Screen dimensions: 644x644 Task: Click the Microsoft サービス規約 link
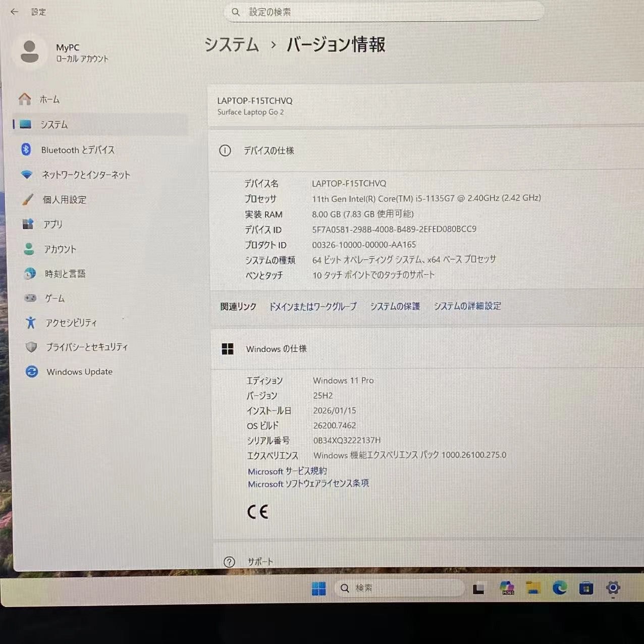[x=287, y=471]
